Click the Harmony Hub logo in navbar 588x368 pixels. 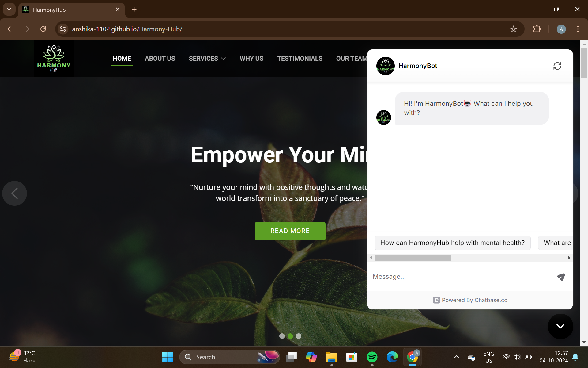click(54, 59)
